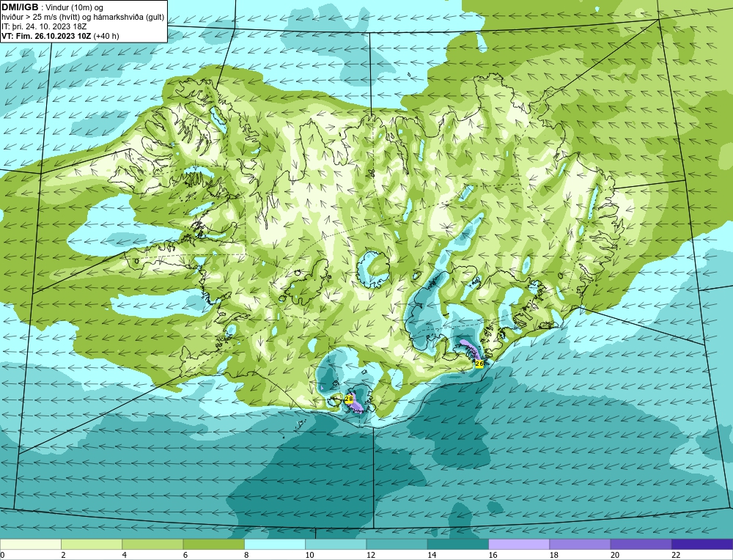733x560 pixels.
Task: Click the DMI/IGB title text
Action: click(20, 7)
